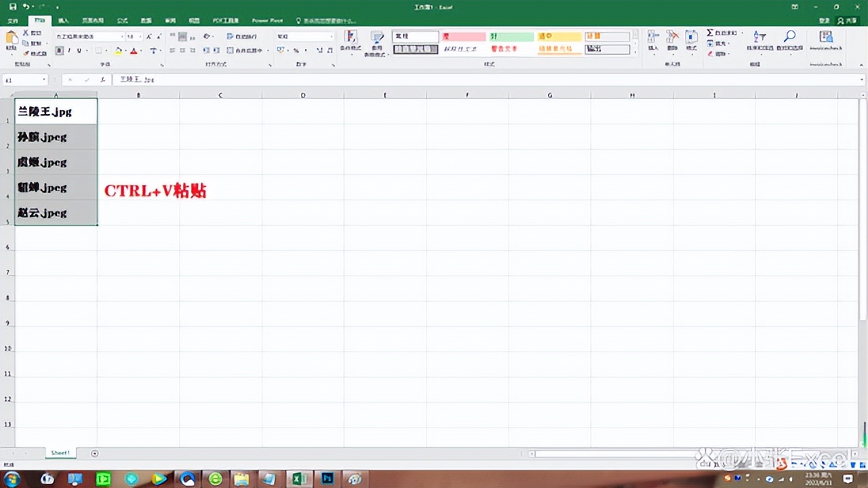
Task: Select the Sheet1 worksheet tab
Action: click(60, 453)
